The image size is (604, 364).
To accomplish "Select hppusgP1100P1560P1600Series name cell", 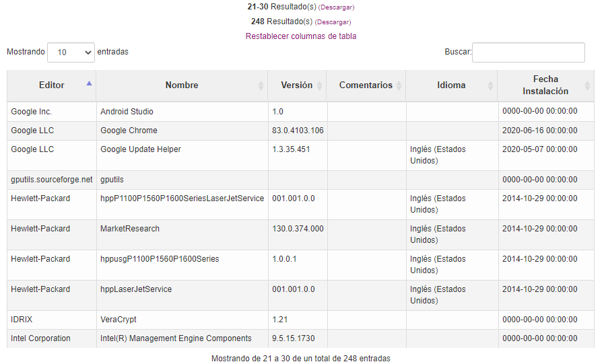I will pyautogui.click(x=182, y=265).
